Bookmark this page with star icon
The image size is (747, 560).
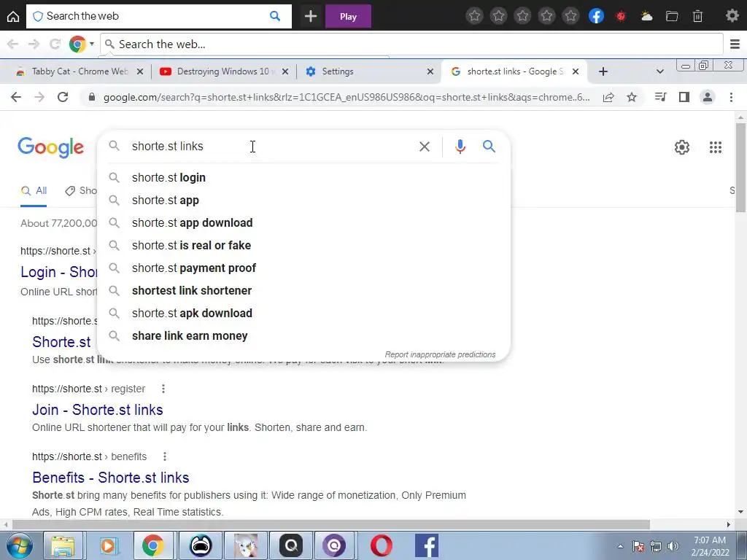[632, 98]
